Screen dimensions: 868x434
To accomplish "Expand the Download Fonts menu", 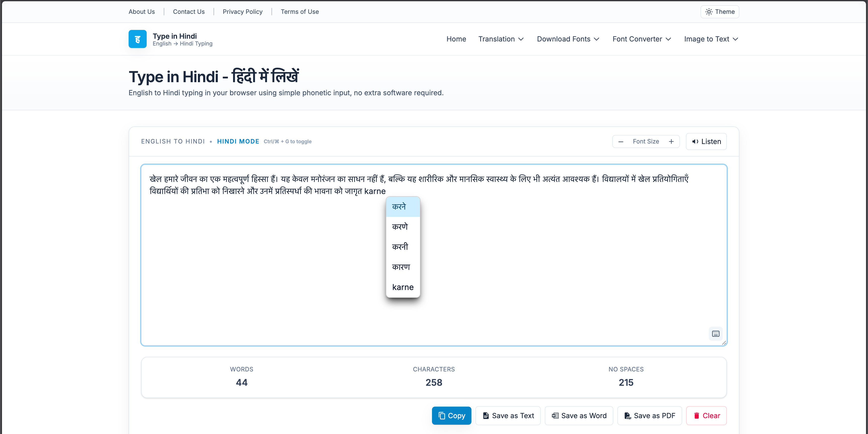I will (568, 39).
